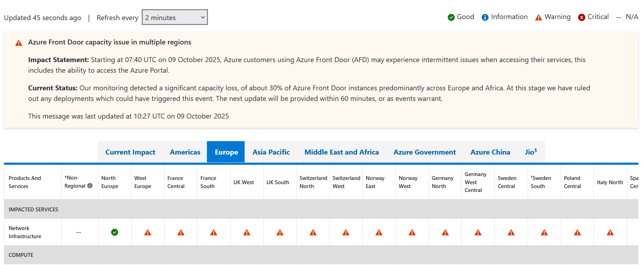This screenshot has height=265, width=644.
Task: Click the alert banner warning triangle
Action: [19, 43]
